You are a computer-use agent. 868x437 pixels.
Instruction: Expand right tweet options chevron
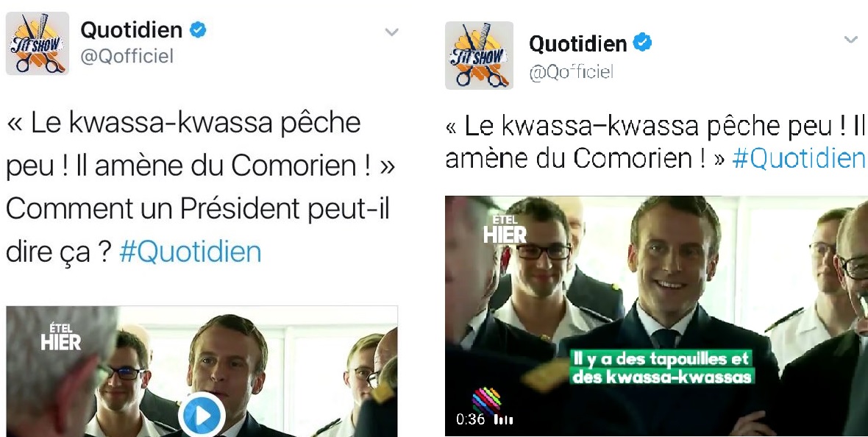pyautogui.click(x=850, y=39)
